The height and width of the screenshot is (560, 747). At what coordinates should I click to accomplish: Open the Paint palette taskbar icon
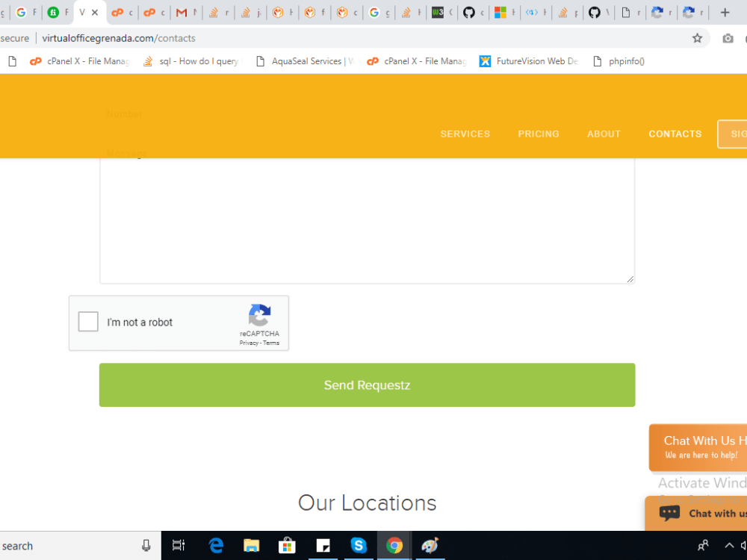pos(430,546)
